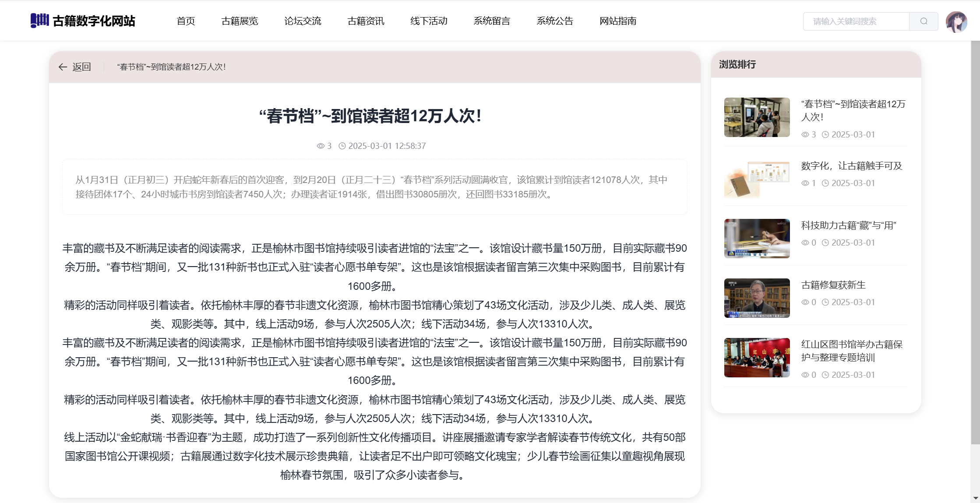
Task: Click the 返回 back link
Action: [81, 67]
